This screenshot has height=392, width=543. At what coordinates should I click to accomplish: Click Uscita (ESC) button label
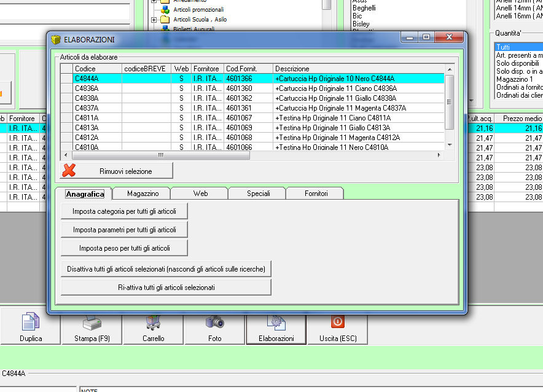pyautogui.click(x=338, y=339)
